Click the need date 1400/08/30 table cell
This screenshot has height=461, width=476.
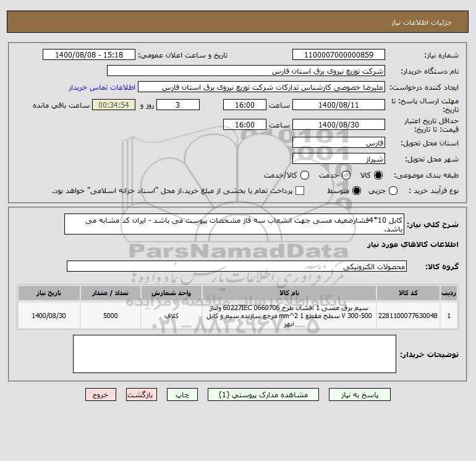tap(49, 316)
